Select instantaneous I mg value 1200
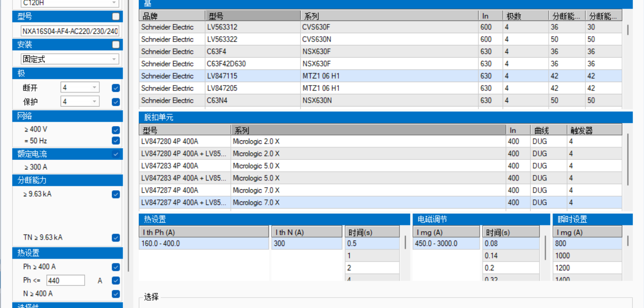 click(588, 268)
